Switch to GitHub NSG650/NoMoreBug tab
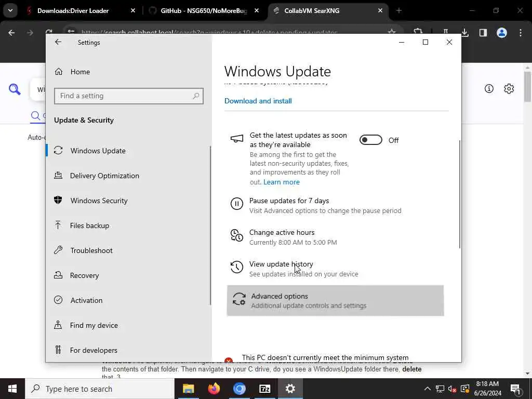This screenshot has width=532, height=399. pyautogui.click(x=204, y=10)
